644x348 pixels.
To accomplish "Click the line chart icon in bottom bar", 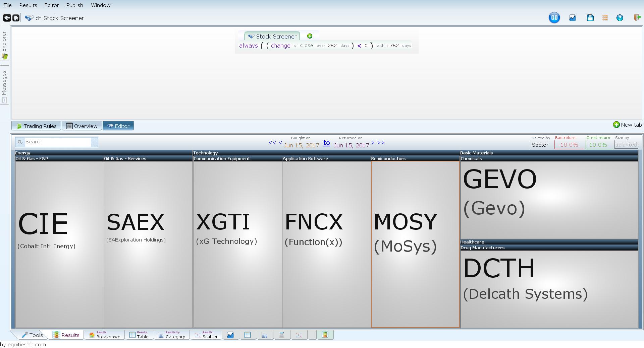I will click(x=230, y=335).
